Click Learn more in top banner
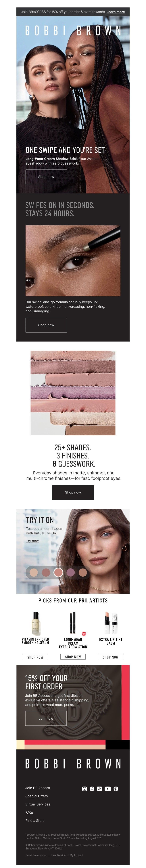146x868 pixels. coord(116,12)
